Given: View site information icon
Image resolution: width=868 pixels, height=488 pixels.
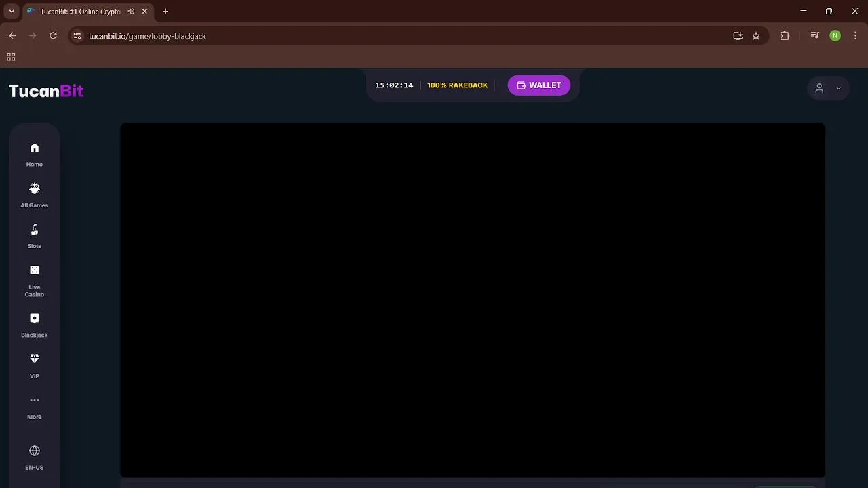Looking at the screenshot, I should click(x=77, y=36).
